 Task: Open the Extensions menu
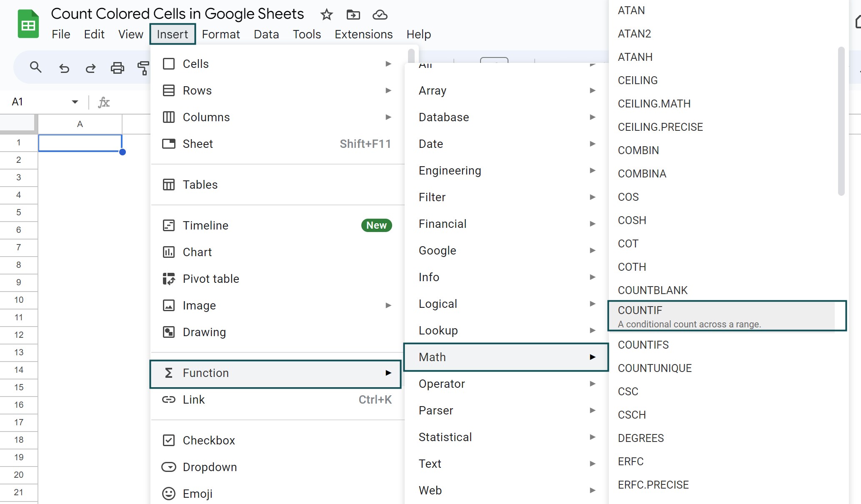(x=363, y=34)
